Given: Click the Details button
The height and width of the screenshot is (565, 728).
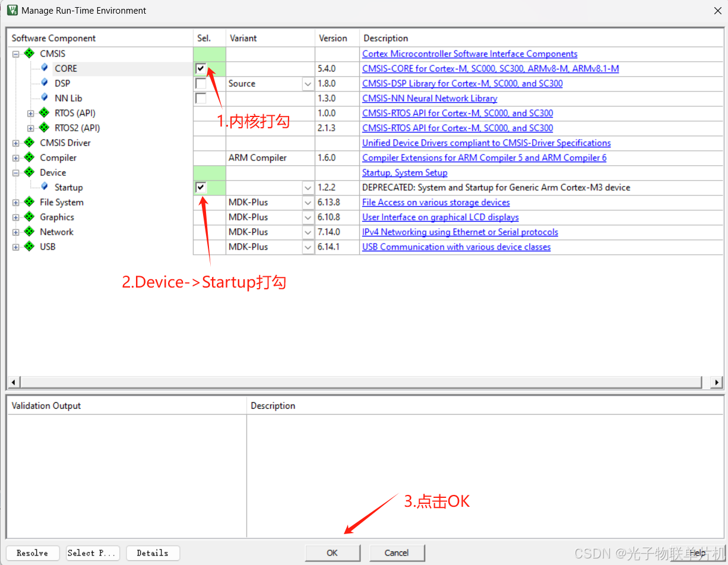Looking at the screenshot, I should [153, 553].
